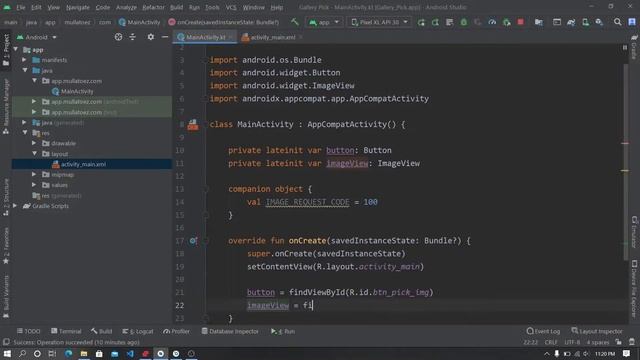Open the Logcat tool window
640x360 pixels.
point(138,331)
